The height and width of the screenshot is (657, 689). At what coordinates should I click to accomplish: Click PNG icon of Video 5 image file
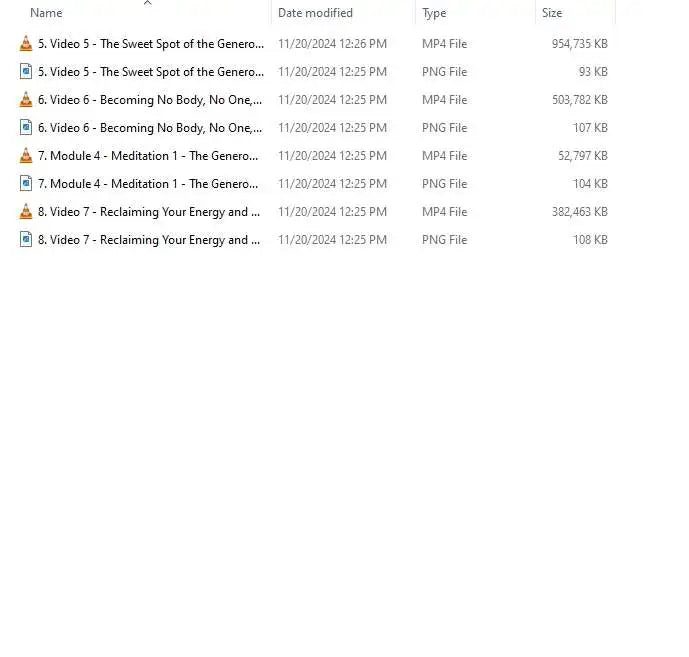click(26, 72)
